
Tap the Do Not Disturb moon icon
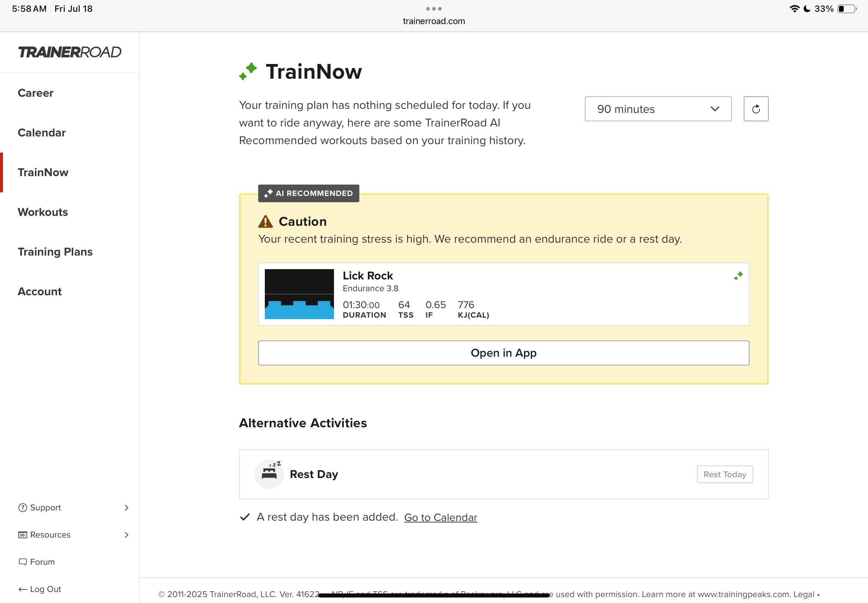tap(807, 9)
